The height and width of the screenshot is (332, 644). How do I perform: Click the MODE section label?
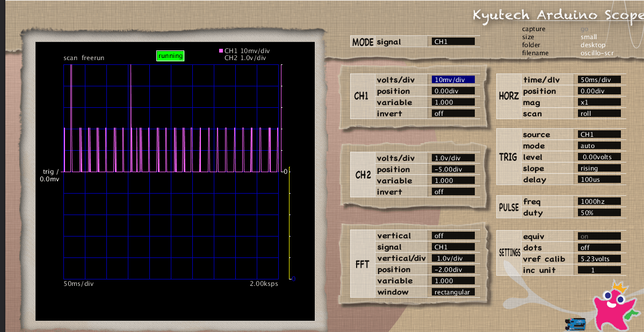(363, 41)
